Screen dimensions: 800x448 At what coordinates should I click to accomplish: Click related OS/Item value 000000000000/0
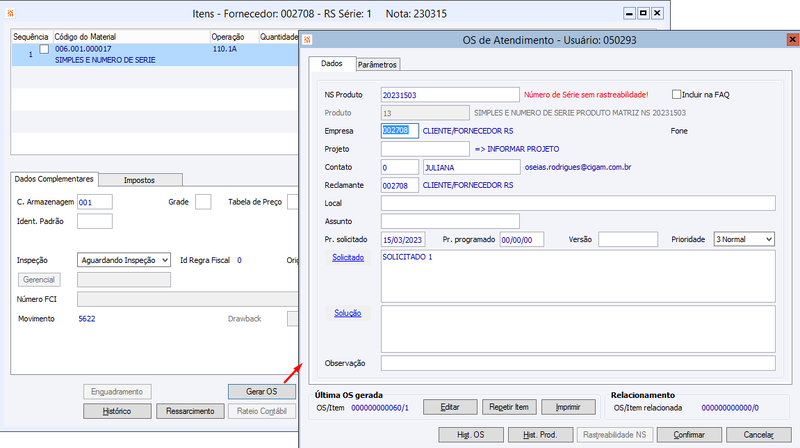(x=730, y=408)
